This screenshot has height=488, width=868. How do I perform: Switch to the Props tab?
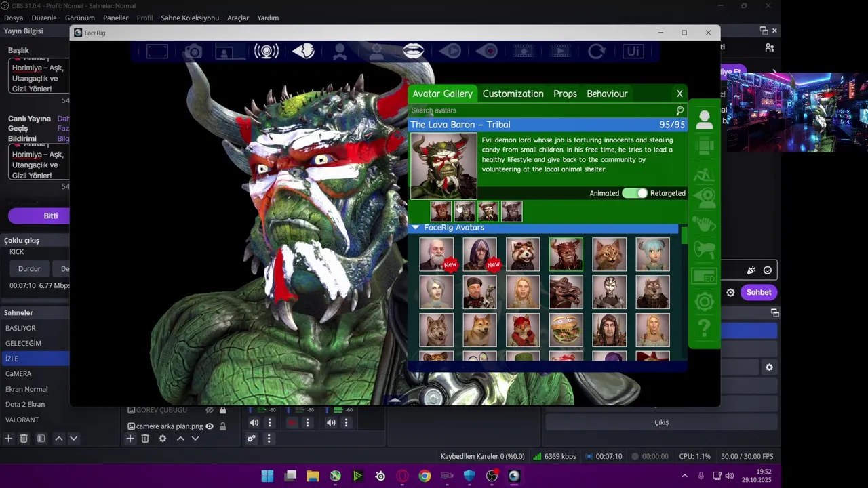pyautogui.click(x=565, y=94)
